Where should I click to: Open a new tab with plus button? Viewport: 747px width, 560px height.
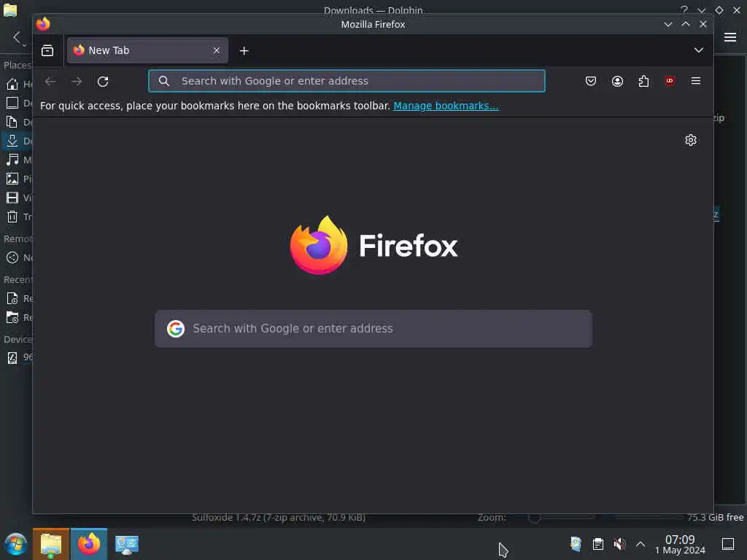(244, 51)
